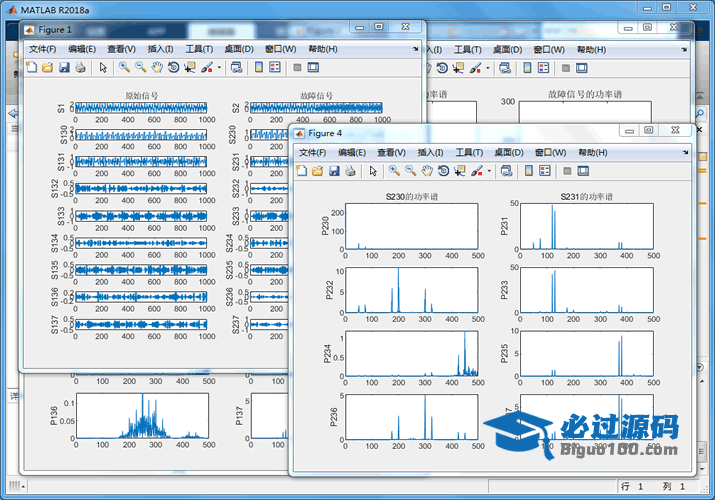Click the S230的功率谱 title text
This screenshot has width=715, height=500.
tap(412, 196)
